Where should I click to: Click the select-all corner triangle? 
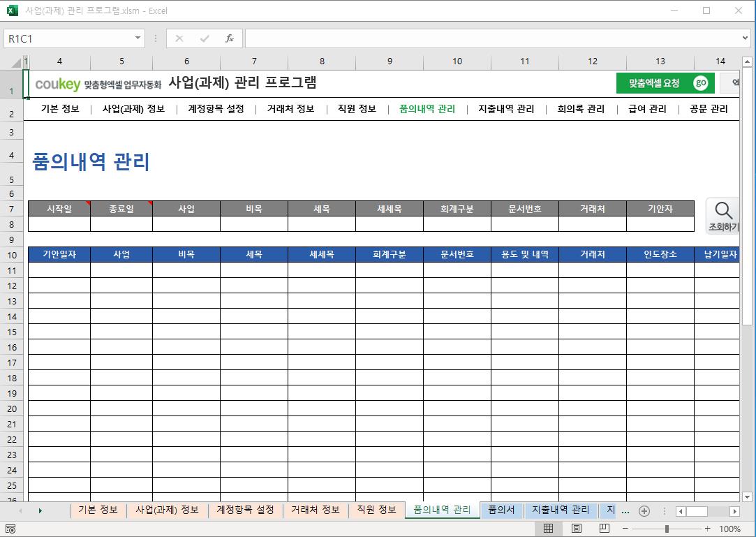tap(16, 62)
